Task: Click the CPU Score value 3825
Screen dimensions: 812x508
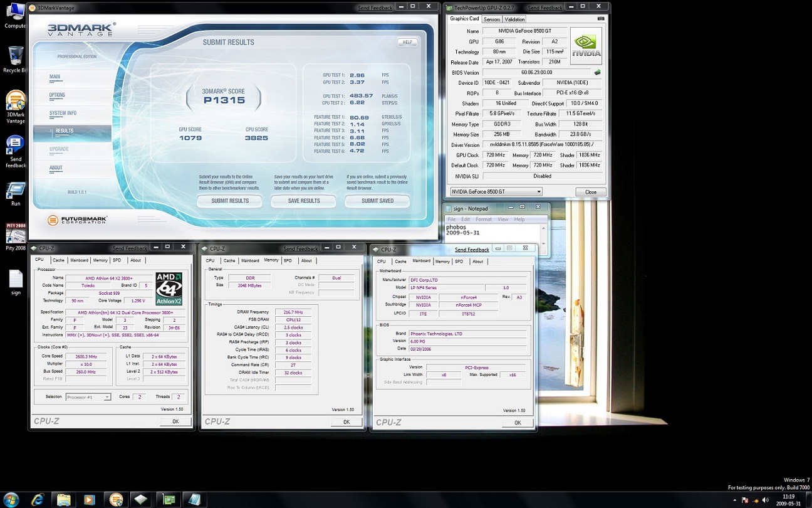Action: [257, 137]
